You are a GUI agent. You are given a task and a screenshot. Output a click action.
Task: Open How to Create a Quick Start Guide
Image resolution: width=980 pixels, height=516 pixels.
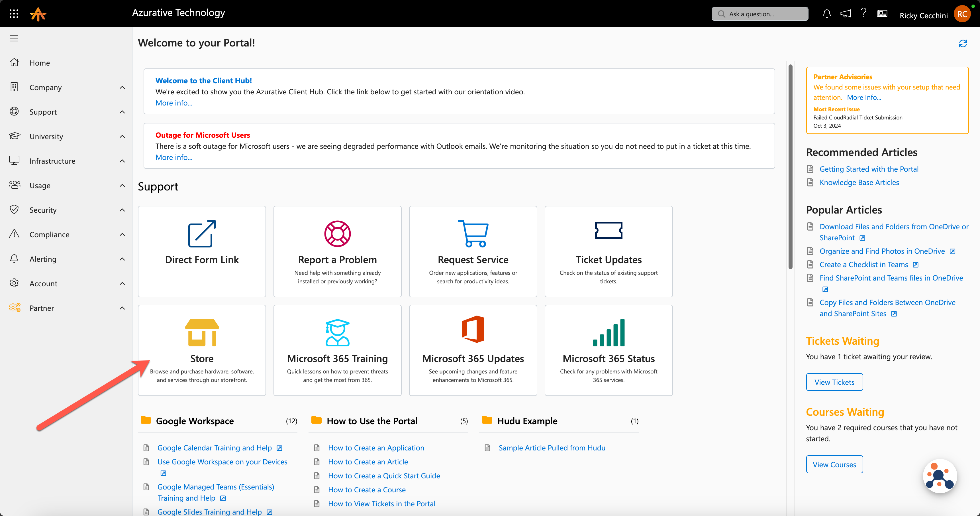coord(384,476)
